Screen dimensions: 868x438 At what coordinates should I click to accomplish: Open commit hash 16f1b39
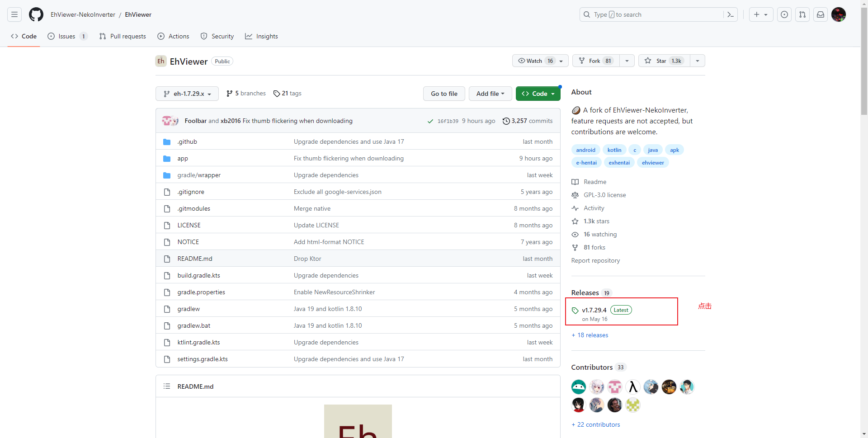(x=448, y=121)
